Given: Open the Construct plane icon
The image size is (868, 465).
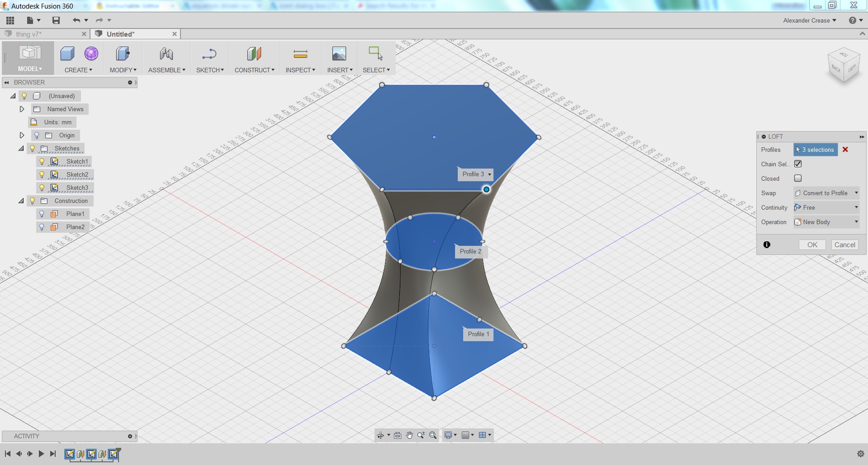Looking at the screenshot, I should [254, 53].
